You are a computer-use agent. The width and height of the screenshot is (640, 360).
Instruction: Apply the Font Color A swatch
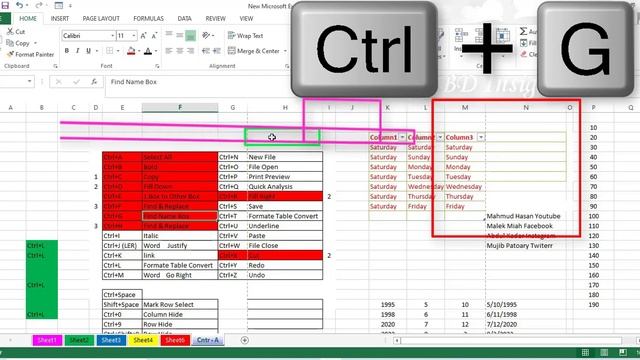148,51
